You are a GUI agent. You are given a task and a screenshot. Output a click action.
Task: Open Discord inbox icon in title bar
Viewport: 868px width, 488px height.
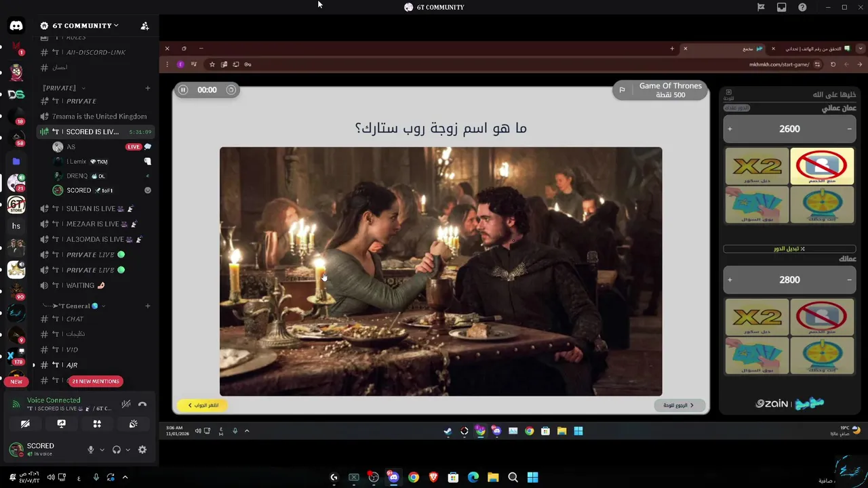pos(781,7)
